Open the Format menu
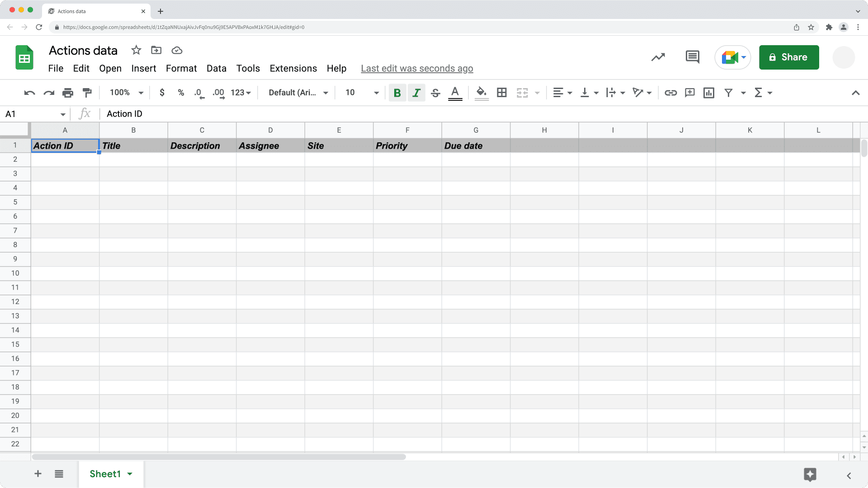This screenshot has width=868, height=488. pos(181,68)
